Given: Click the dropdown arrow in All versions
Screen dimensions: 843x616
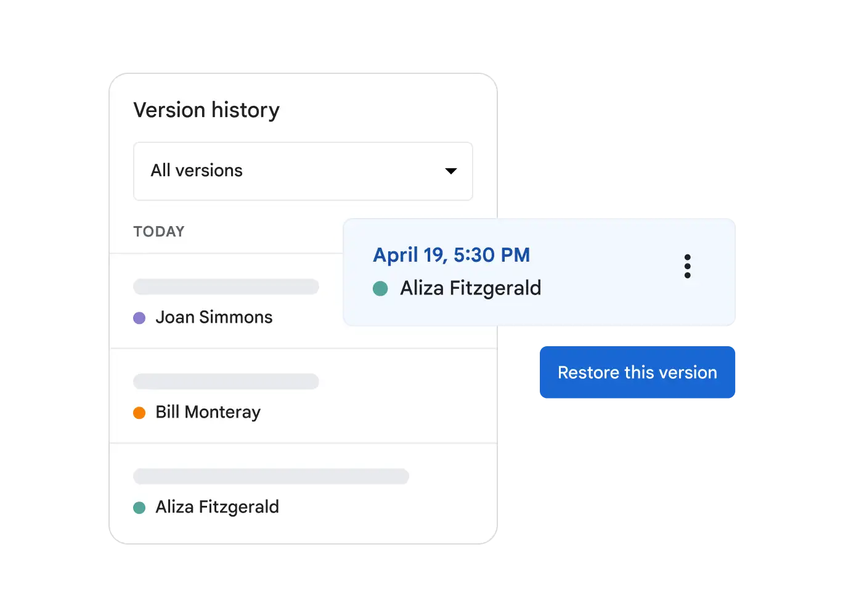Looking at the screenshot, I should 451,171.
